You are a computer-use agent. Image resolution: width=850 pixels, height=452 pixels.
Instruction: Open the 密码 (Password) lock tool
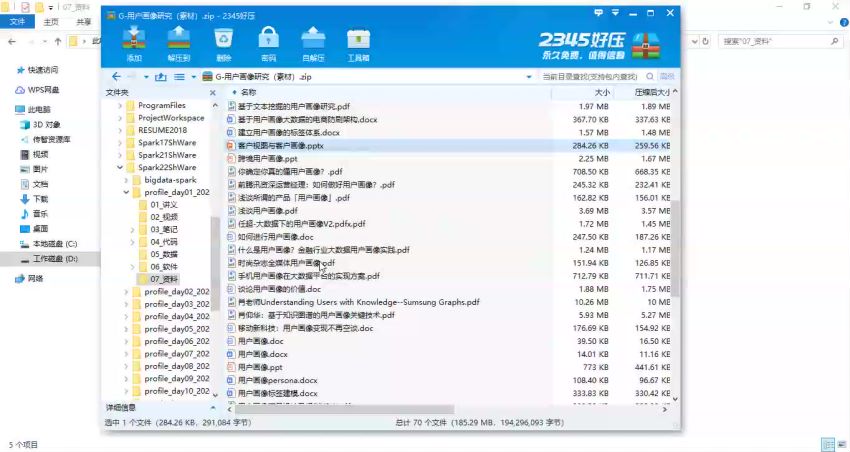[x=268, y=42]
